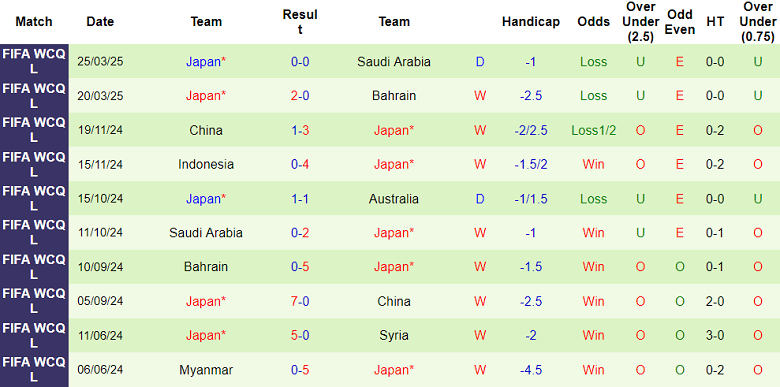Click the Handicap column header

530,22
